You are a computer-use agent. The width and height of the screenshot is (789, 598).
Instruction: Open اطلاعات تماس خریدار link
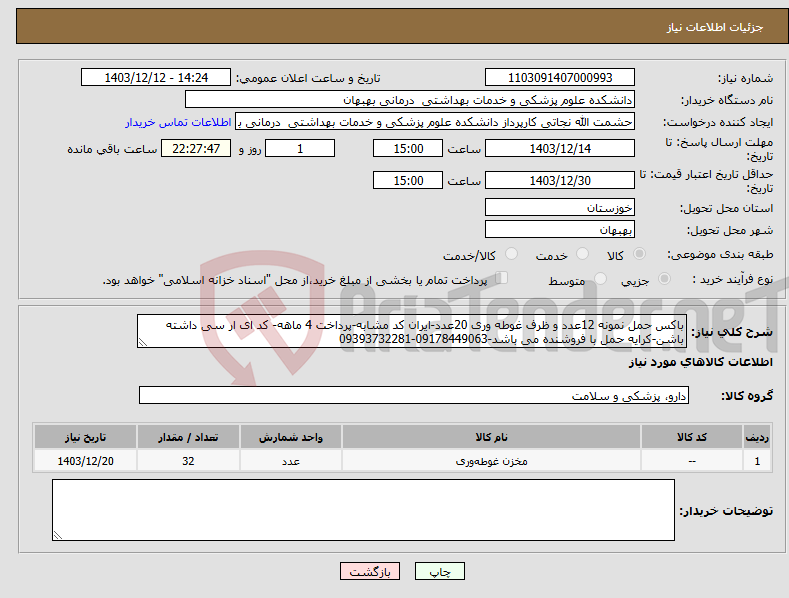[x=178, y=122]
